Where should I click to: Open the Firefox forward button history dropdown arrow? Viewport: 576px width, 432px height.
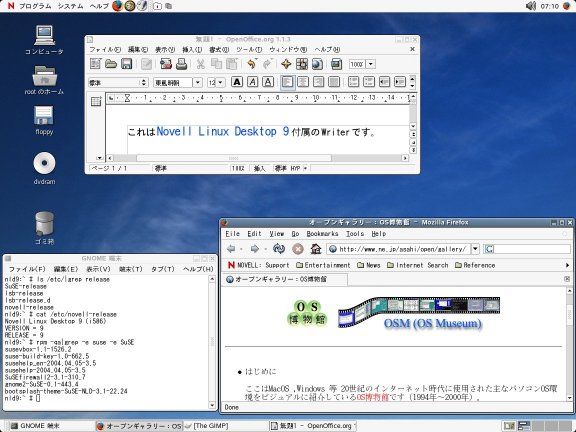(265, 249)
